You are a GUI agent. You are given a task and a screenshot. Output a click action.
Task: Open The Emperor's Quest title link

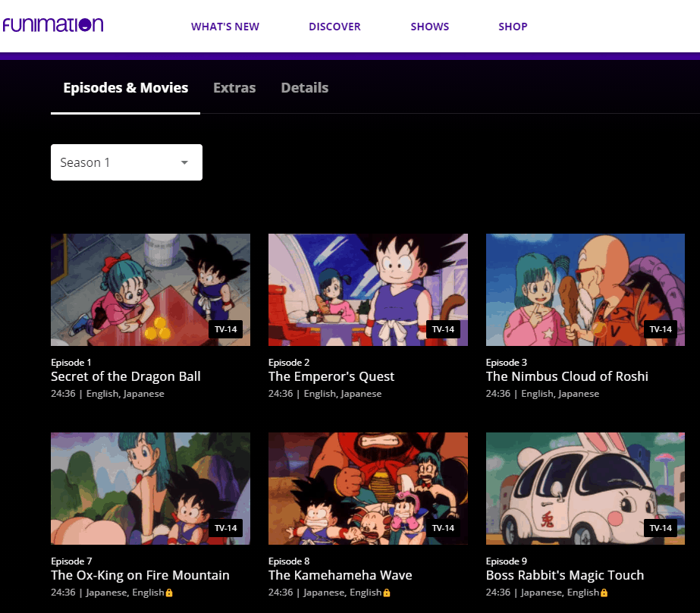click(x=331, y=376)
